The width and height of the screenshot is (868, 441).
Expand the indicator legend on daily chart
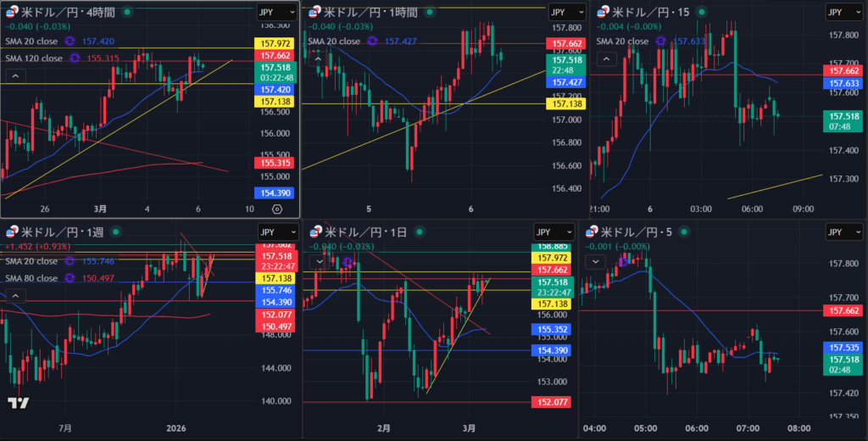coord(319,262)
